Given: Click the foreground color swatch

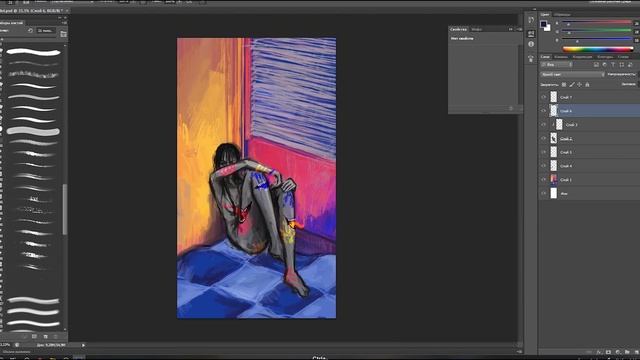Looking at the screenshot, I should click(544, 24).
